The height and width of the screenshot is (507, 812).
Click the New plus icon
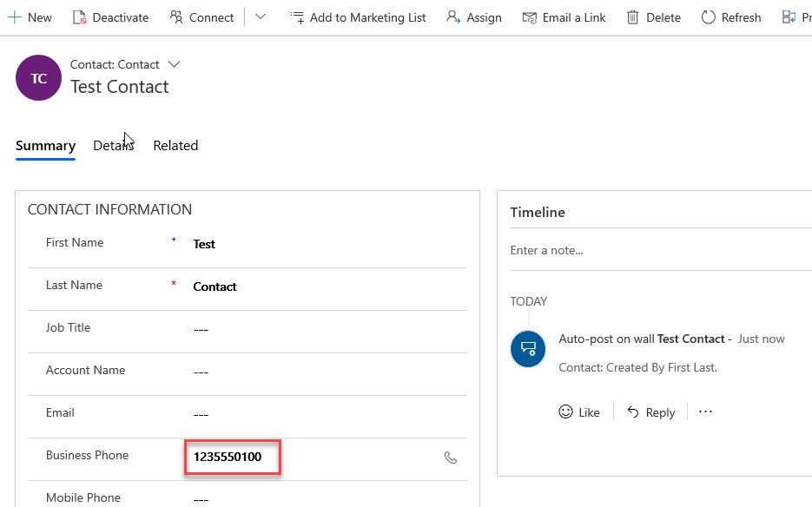(x=15, y=17)
